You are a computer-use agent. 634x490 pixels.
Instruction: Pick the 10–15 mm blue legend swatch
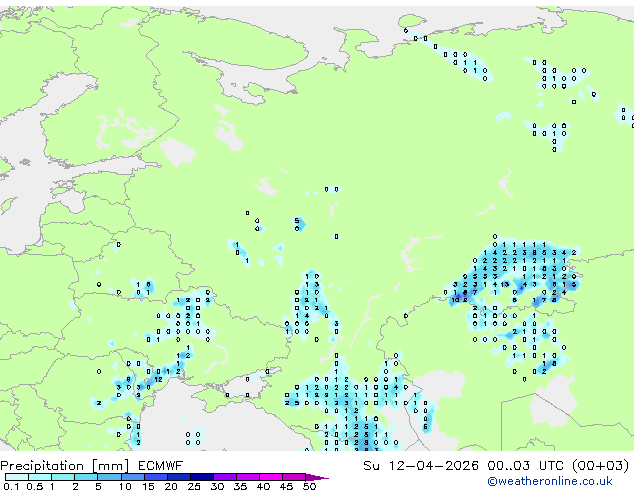coord(133,477)
